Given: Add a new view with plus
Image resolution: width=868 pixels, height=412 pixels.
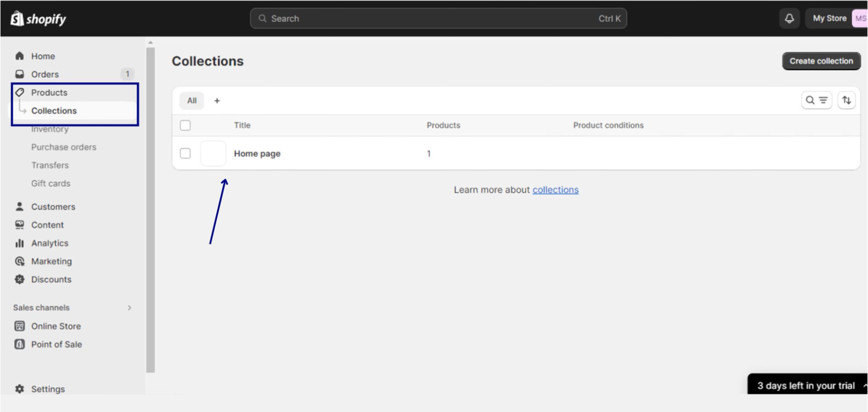Looking at the screenshot, I should [x=217, y=100].
